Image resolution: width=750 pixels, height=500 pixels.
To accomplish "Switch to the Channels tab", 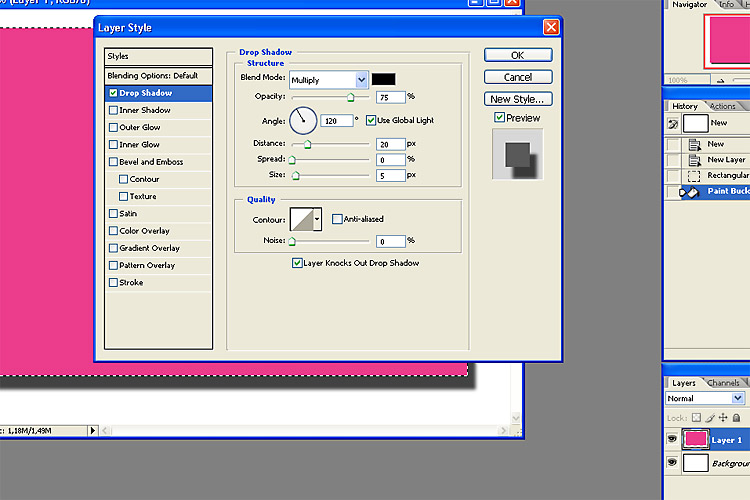I will tap(723, 383).
